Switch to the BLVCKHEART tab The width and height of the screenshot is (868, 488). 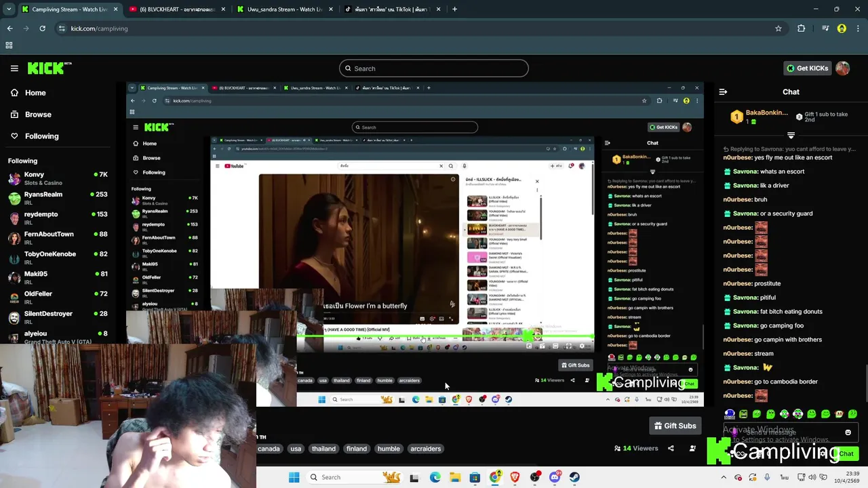(x=178, y=9)
